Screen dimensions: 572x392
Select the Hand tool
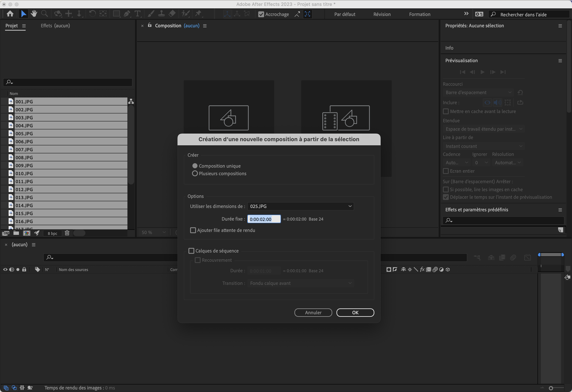coord(34,14)
